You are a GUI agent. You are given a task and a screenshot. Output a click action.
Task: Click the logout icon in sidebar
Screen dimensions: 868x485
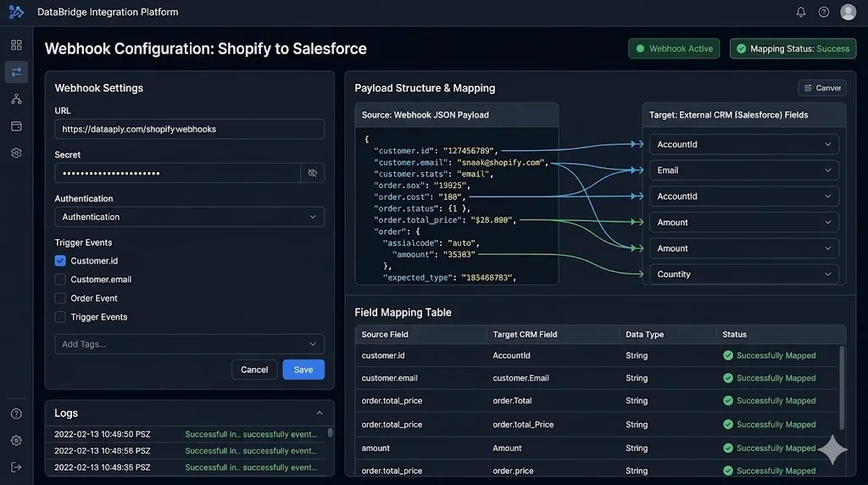pyautogui.click(x=17, y=467)
